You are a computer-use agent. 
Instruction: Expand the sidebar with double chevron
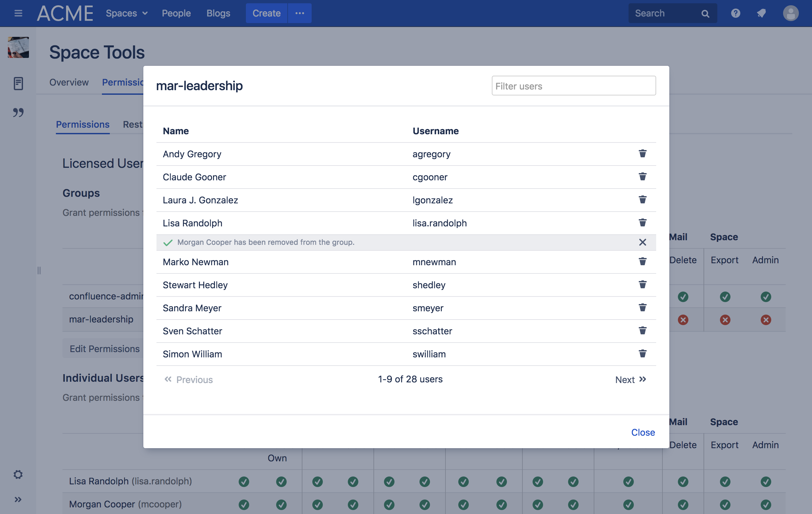coord(18,499)
